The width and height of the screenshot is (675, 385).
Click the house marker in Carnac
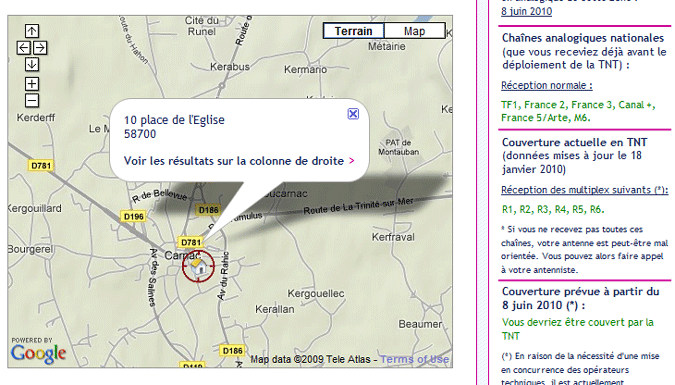click(198, 267)
